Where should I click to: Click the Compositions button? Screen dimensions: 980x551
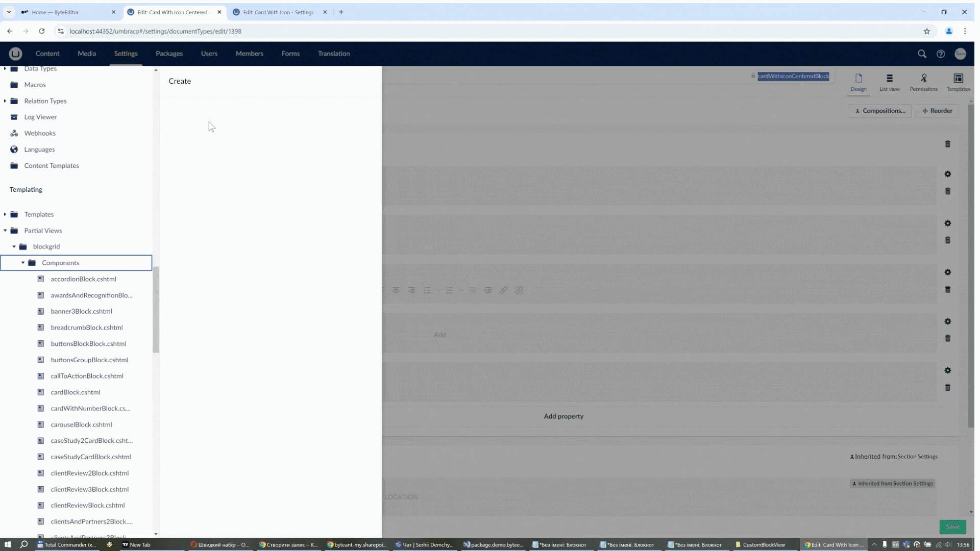(x=880, y=110)
